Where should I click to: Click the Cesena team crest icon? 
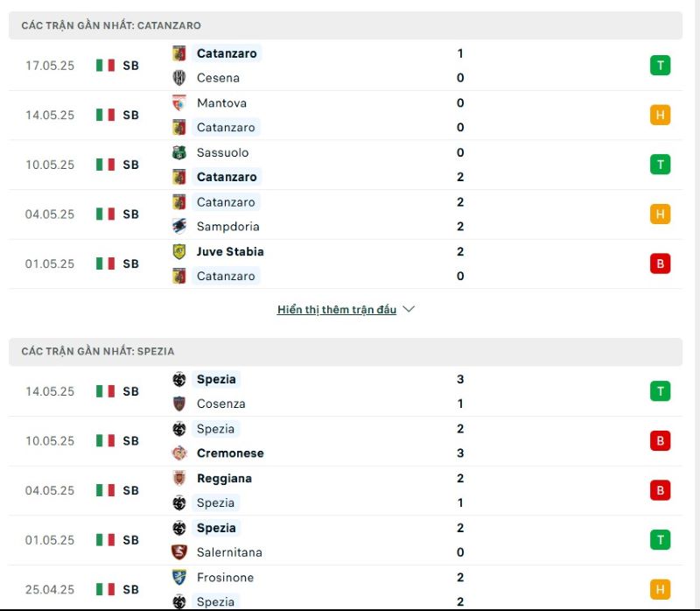[179, 78]
